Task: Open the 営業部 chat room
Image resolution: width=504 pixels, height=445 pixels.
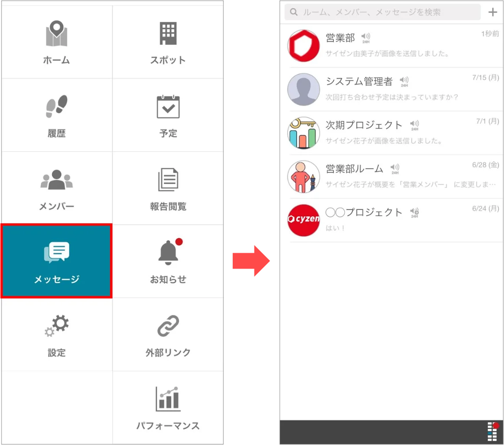Action: click(x=391, y=45)
